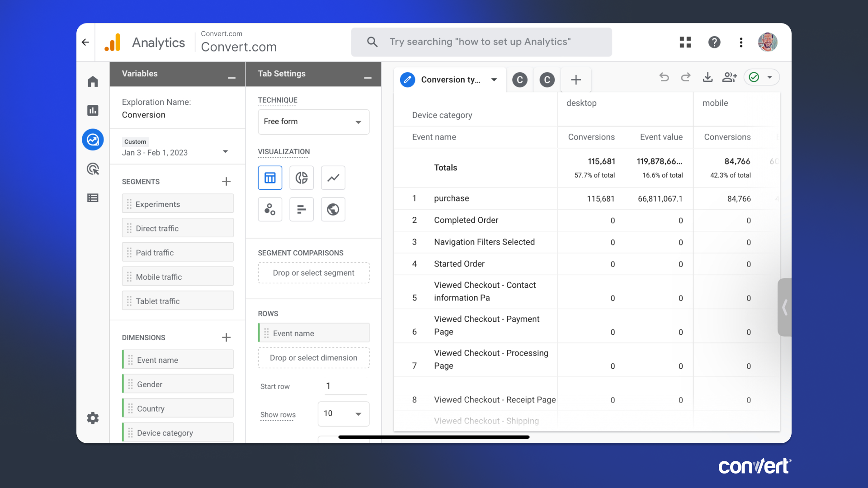Click Event name chip under Rows
The width and height of the screenshot is (868, 488).
pos(314,333)
